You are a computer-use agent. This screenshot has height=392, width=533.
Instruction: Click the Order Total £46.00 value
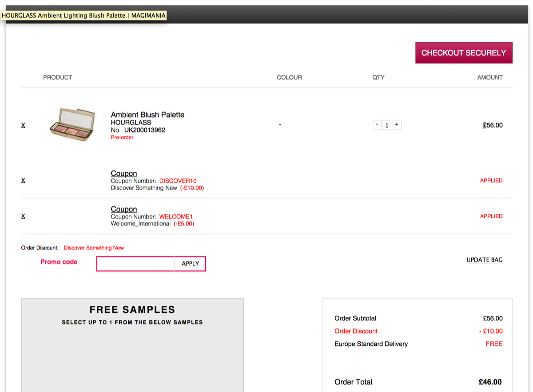tap(490, 382)
